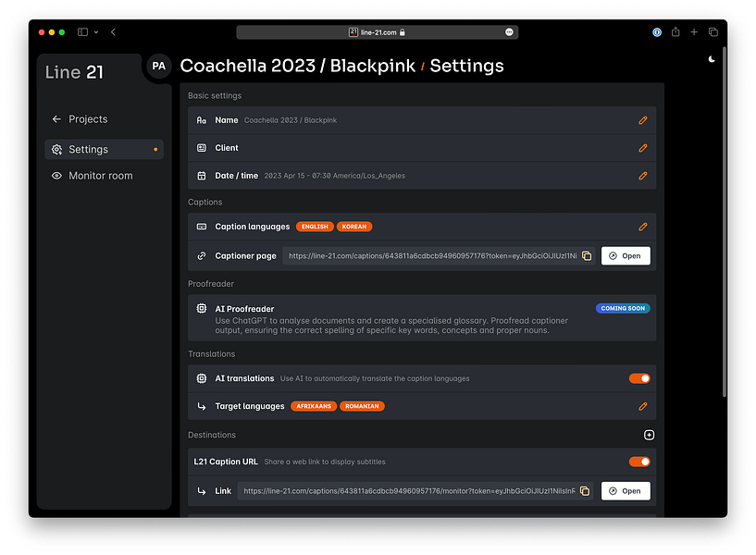Click the 'Destinations' section heading
The height and width of the screenshot is (555, 756).
point(212,435)
